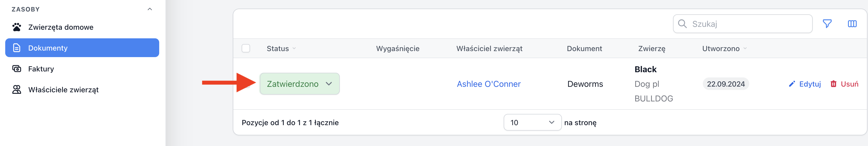Click the people icon for Właściciele zwierząt
The width and height of the screenshot is (868, 146).
[x=16, y=89]
